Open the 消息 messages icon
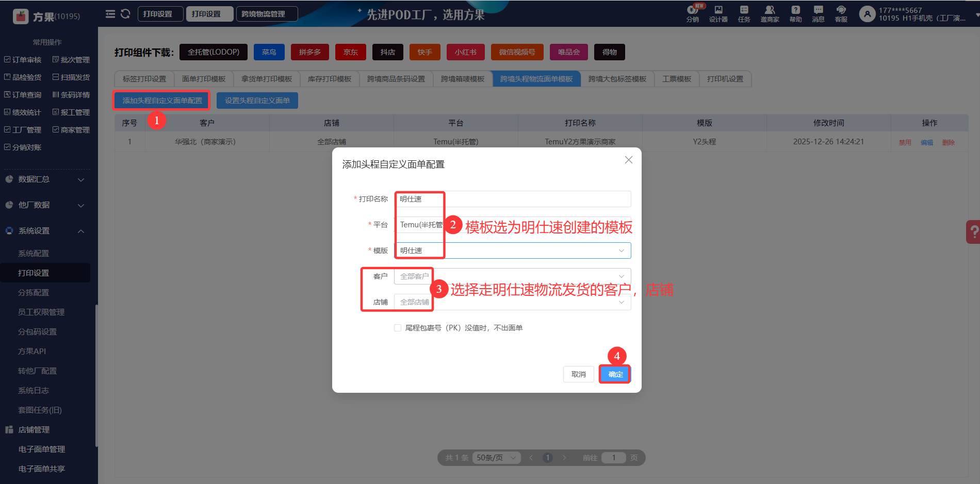The width and height of the screenshot is (980, 484). [819, 14]
